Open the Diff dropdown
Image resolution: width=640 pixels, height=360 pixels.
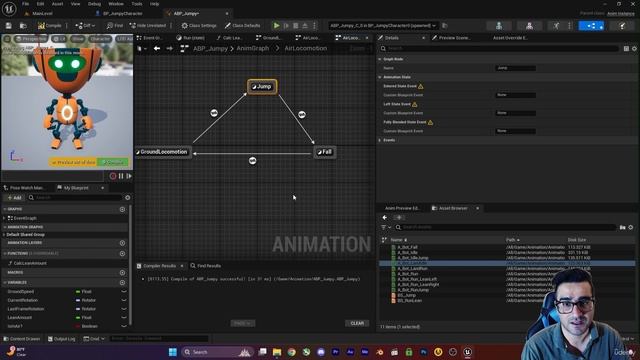85,26
